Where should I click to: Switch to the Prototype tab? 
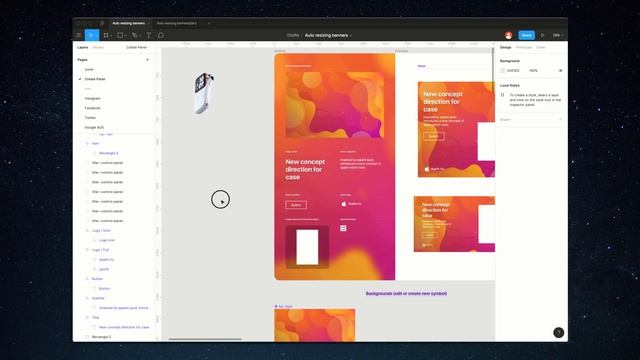524,47
